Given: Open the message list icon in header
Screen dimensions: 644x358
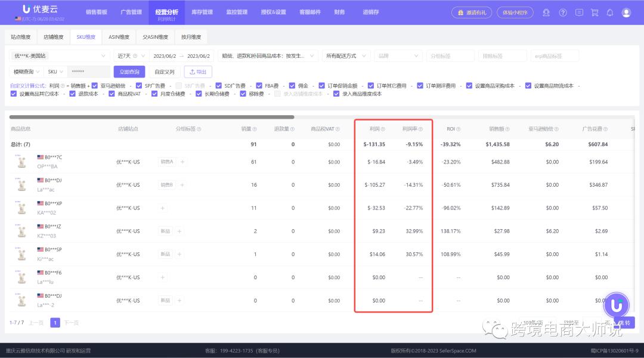Looking at the screenshot, I should tap(579, 13).
